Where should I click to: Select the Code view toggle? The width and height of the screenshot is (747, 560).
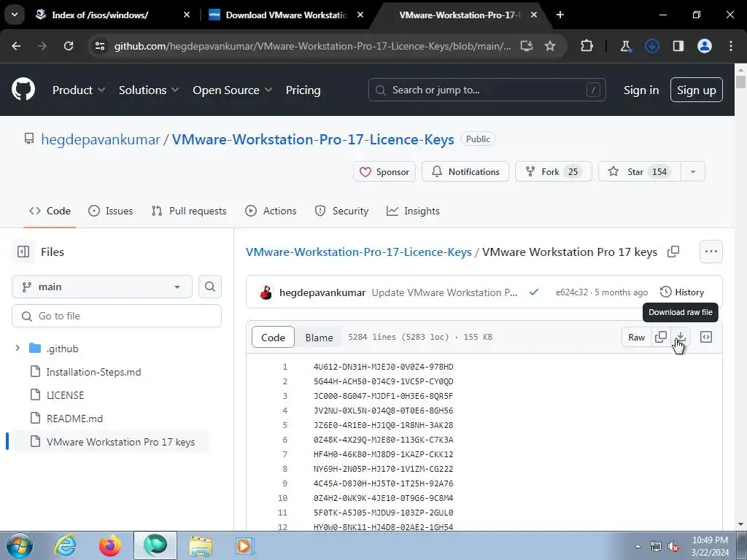pos(273,337)
